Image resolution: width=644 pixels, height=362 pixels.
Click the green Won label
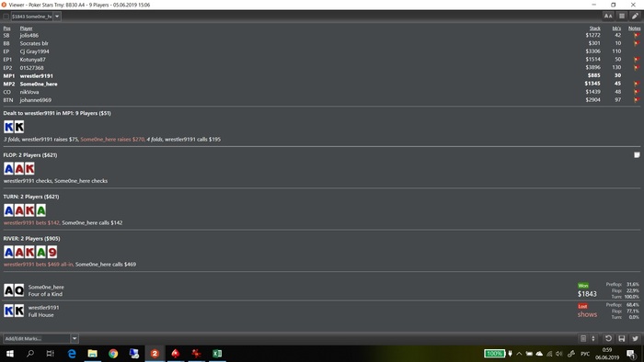coord(582,286)
